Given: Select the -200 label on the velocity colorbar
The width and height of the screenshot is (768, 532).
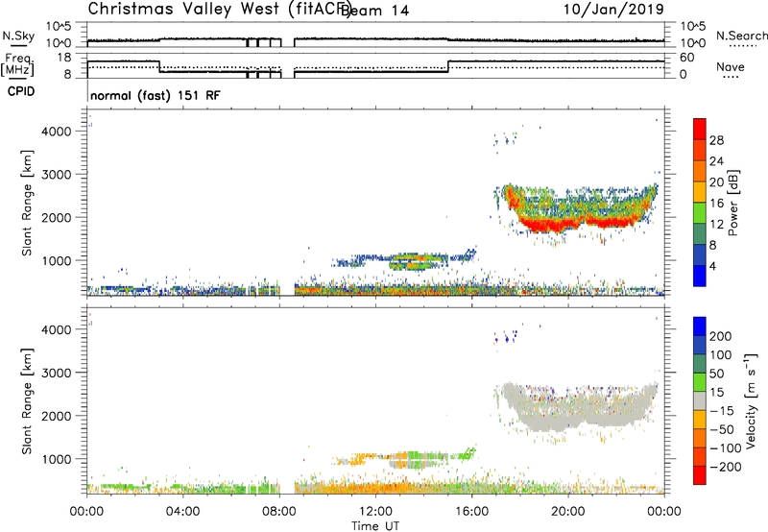Looking at the screenshot, I should pyautogui.click(x=726, y=467).
